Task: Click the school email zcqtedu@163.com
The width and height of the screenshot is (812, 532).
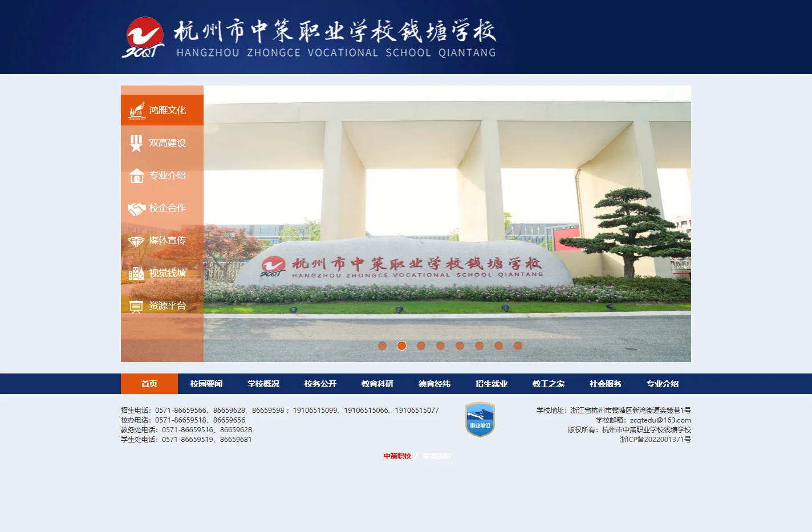Action: [x=660, y=420]
